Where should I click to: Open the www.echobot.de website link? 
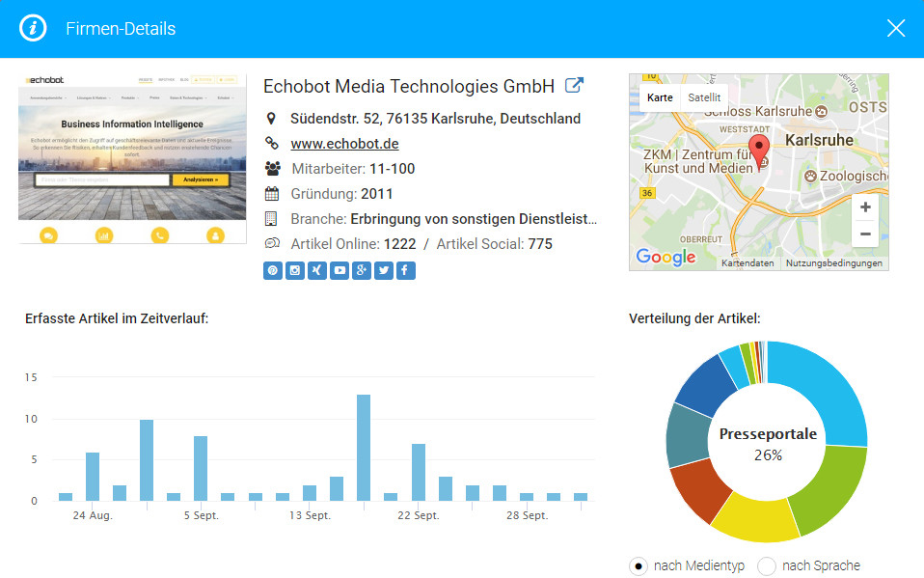click(x=344, y=144)
